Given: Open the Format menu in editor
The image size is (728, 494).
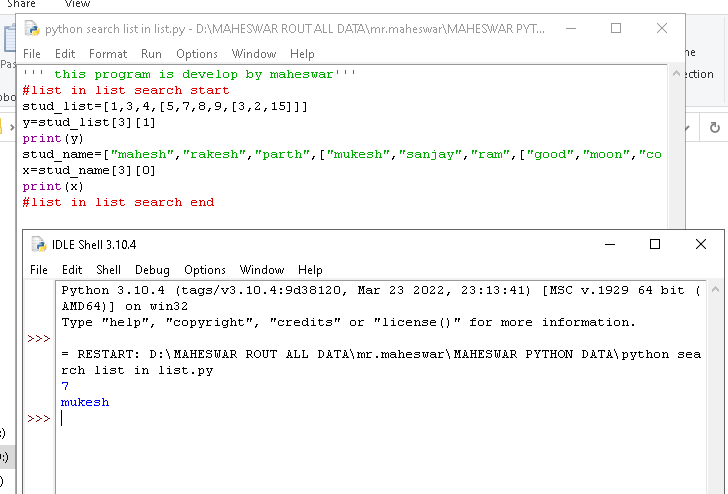Looking at the screenshot, I should click(x=108, y=54).
